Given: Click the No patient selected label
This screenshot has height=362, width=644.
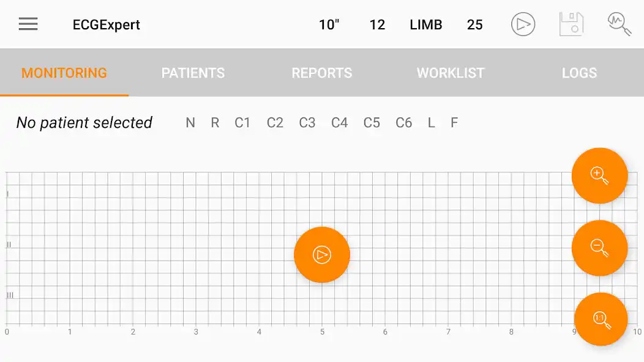Looking at the screenshot, I should [84, 122].
